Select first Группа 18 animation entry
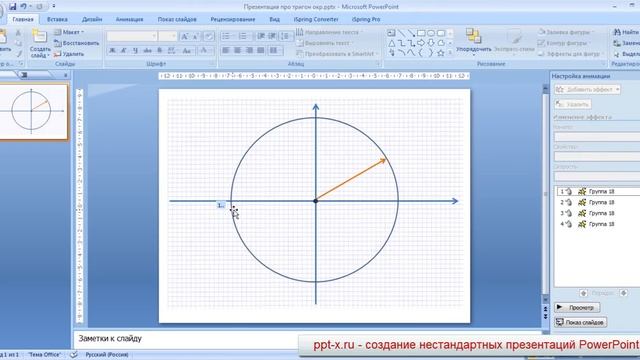This screenshot has height=360, width=640. [598, 191]
